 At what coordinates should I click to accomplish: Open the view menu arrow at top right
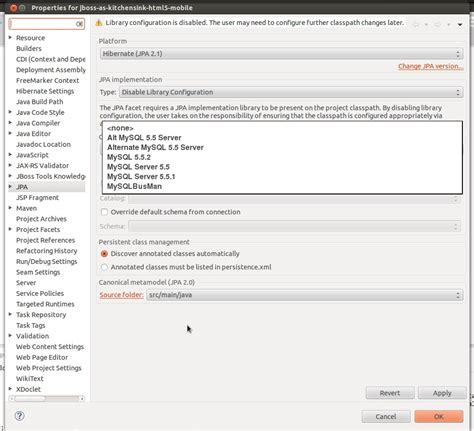click(x=460, y=24)
